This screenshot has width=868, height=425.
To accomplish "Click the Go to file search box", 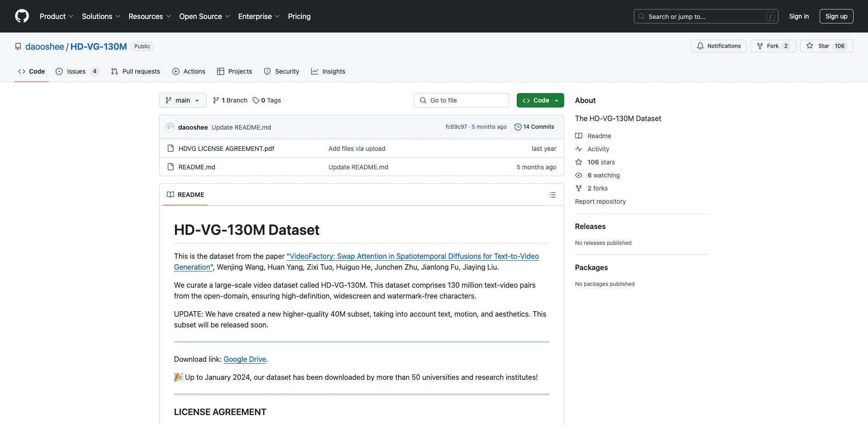I will click(x=462, y=100).
